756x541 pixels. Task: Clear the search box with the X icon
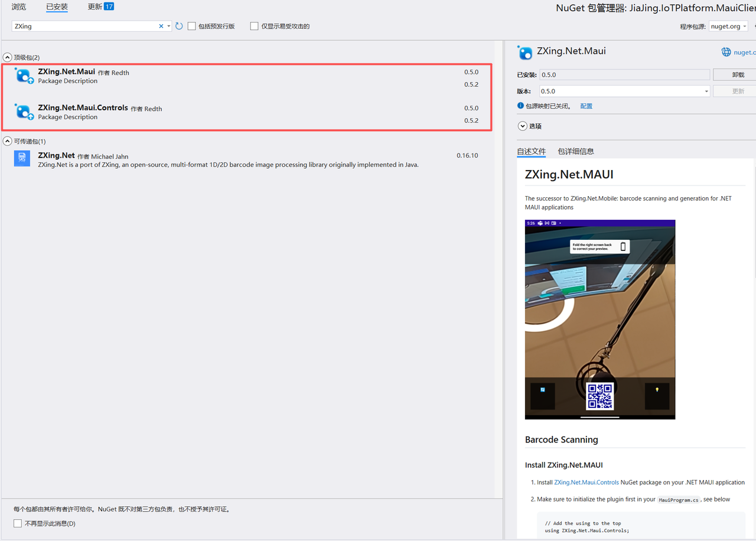click(161, 27)
